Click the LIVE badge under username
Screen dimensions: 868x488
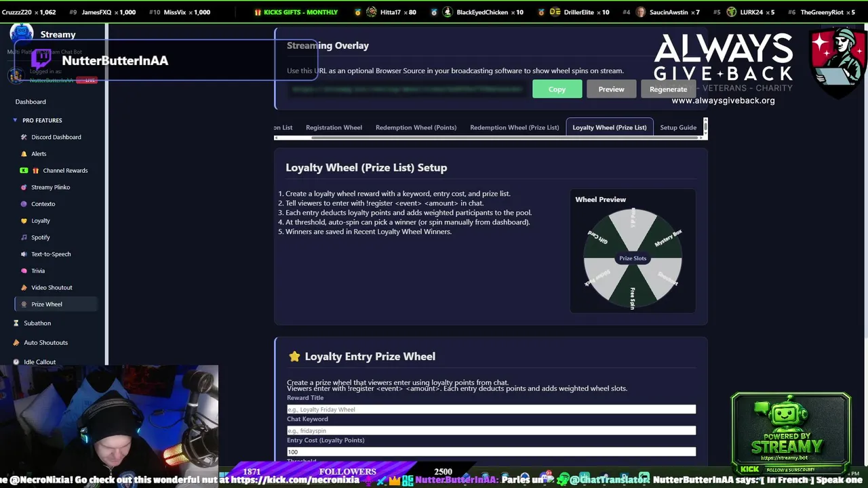pyautogui.click(x=86, y=80)
